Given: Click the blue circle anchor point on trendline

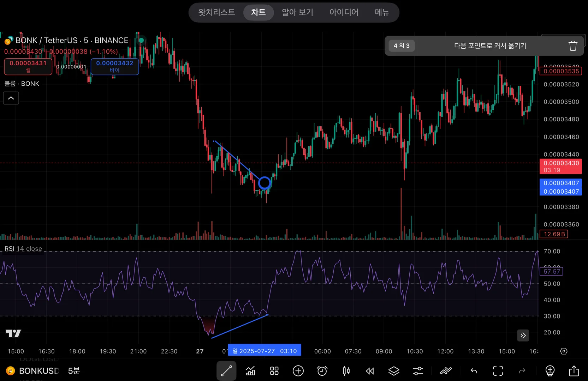Looking at the screenshot, I should (x=265, y=183).
